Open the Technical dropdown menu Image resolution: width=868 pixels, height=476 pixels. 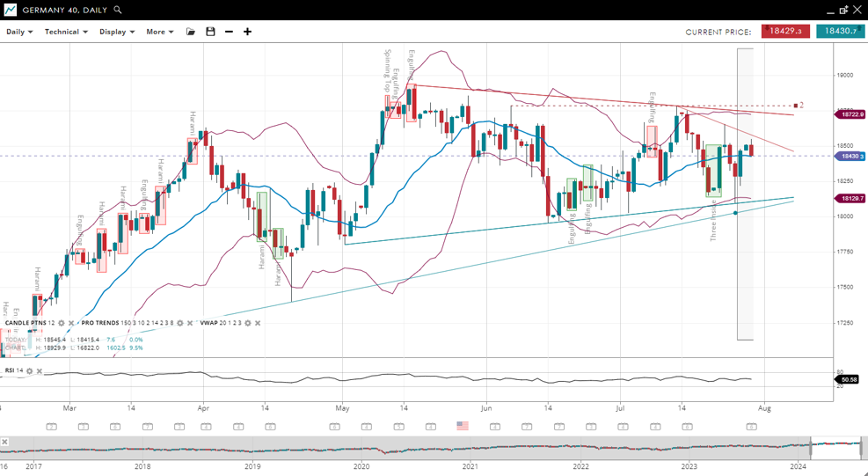66,32
